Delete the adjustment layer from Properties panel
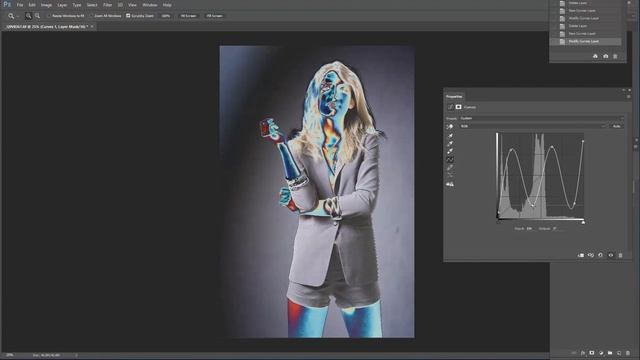The height and width of the screenshot is (360, 640). click(x=620, y=255)
